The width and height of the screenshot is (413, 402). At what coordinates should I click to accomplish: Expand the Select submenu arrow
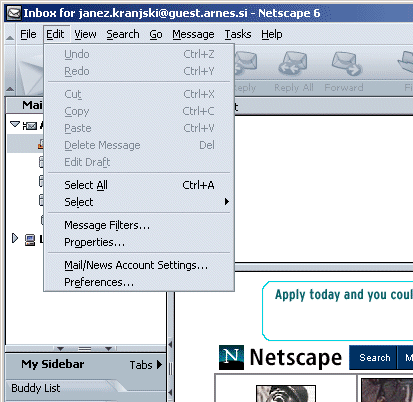[x=227, y=202]
